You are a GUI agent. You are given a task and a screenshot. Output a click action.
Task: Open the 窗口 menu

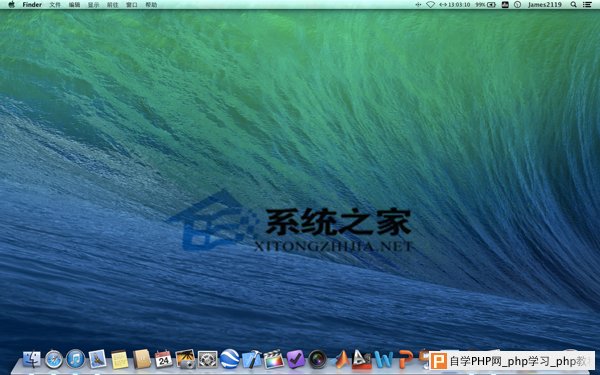(132, 5)
